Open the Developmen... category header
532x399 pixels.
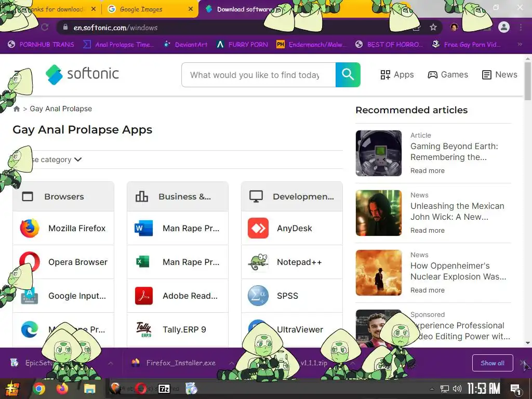[292, 196]
